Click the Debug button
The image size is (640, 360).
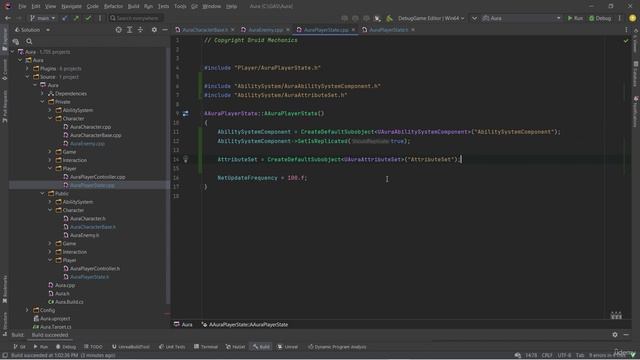(600, 18)
